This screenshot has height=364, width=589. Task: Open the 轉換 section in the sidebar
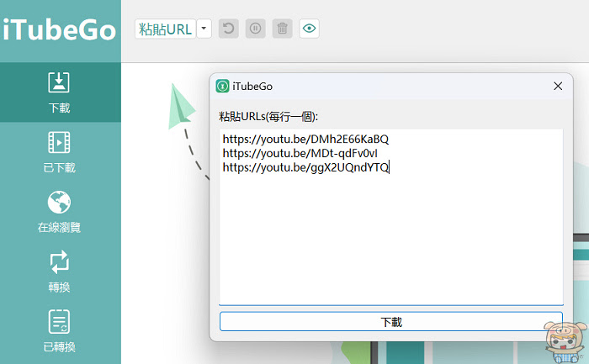click(x=60, y=272)
